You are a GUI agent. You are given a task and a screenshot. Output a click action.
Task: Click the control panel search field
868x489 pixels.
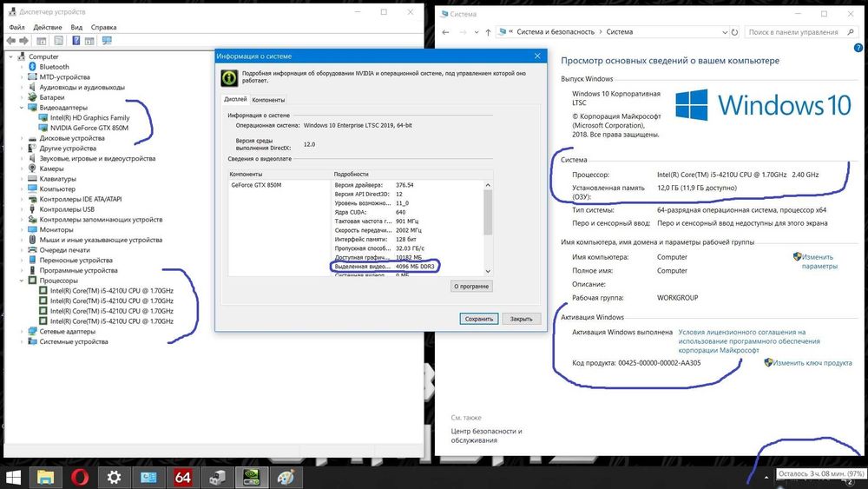800,32
